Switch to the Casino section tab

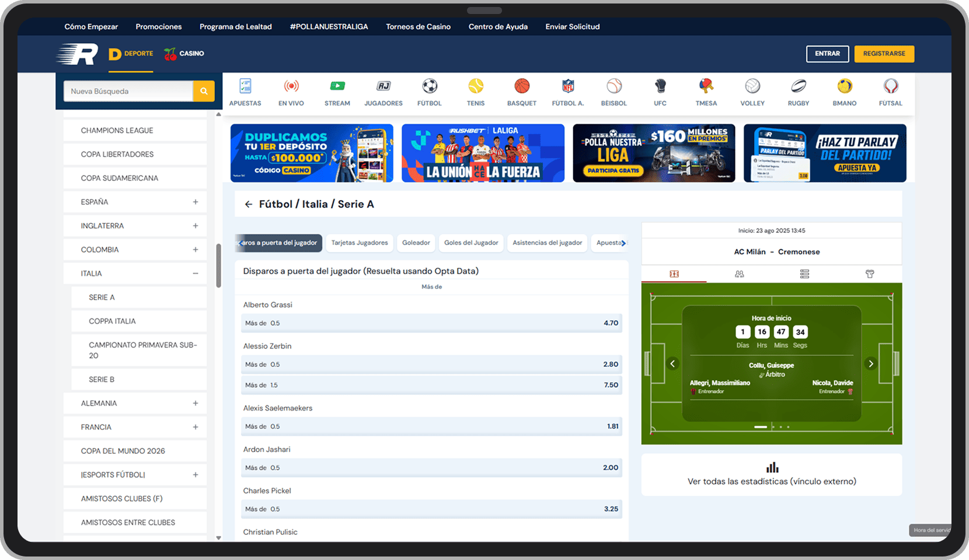tap(184, 54)
